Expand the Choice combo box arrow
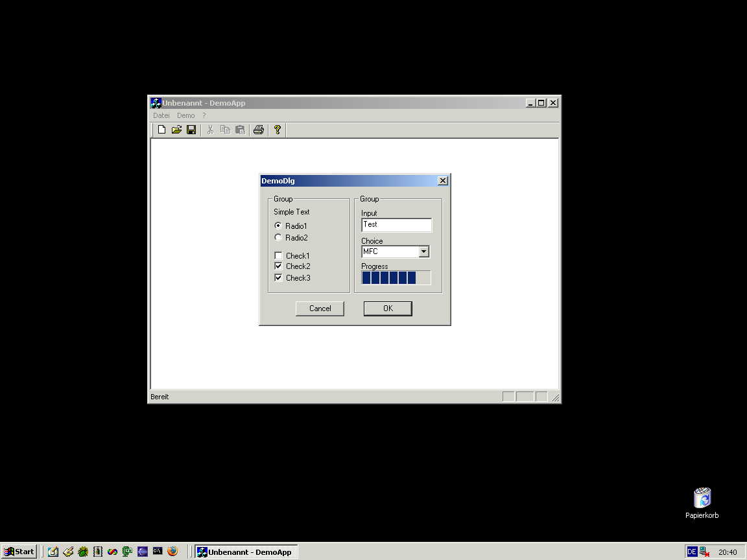Viewport: 747px width, 560px height. [x=424, y=252]
